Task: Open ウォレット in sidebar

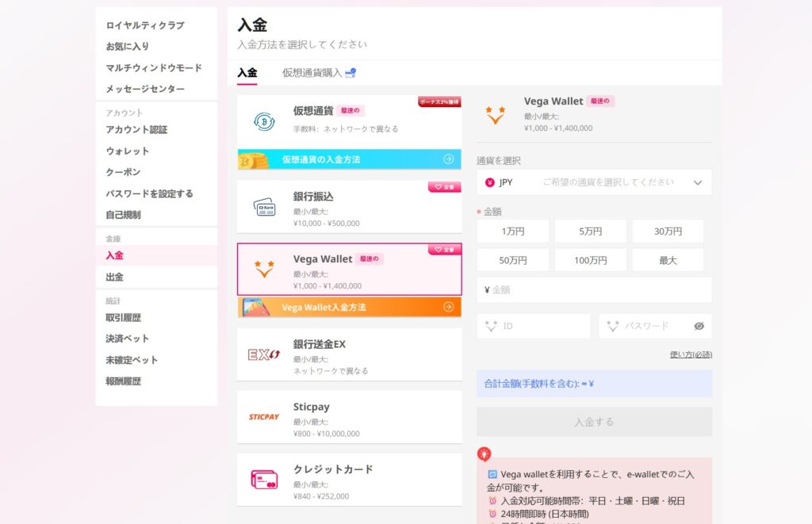Action: (128, 151)
